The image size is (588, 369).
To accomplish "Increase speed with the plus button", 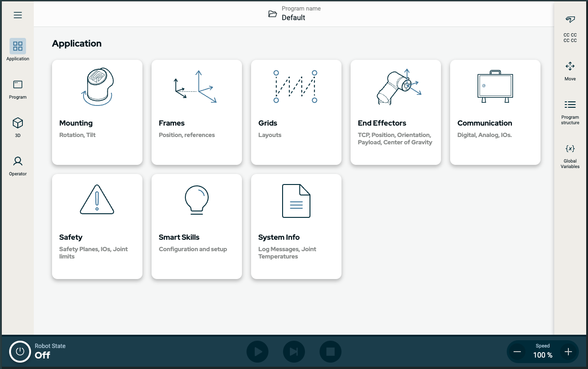I will (x=568, y=352).
